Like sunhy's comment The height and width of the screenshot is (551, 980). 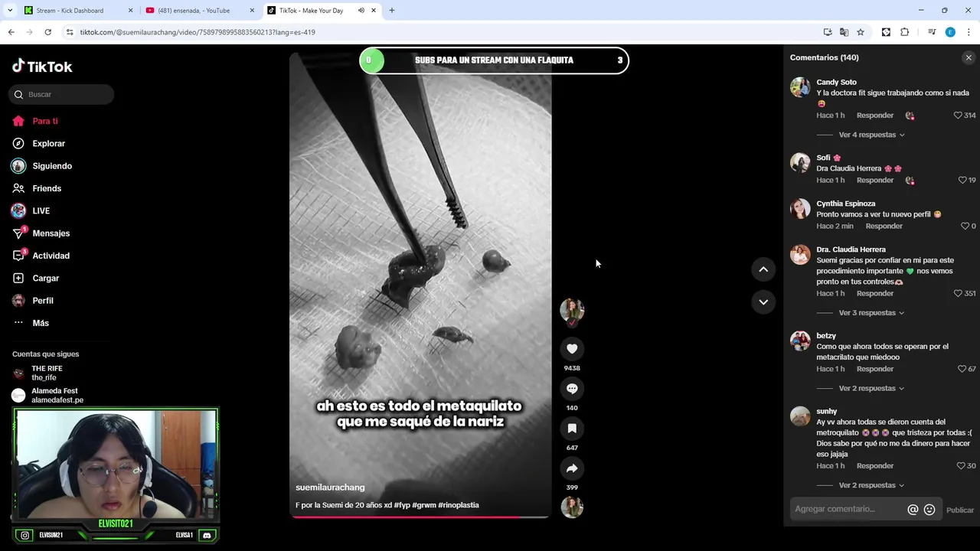tap(961, 466)
